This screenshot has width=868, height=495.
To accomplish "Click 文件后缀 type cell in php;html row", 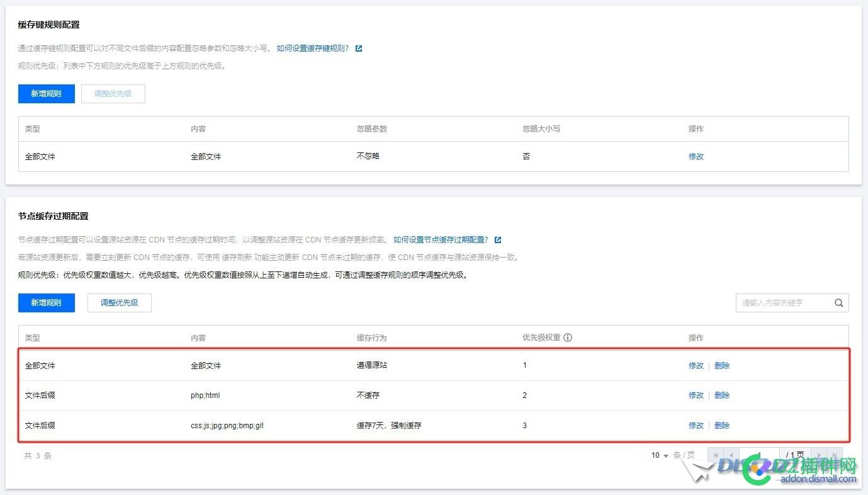I will (x=40, y=395).
